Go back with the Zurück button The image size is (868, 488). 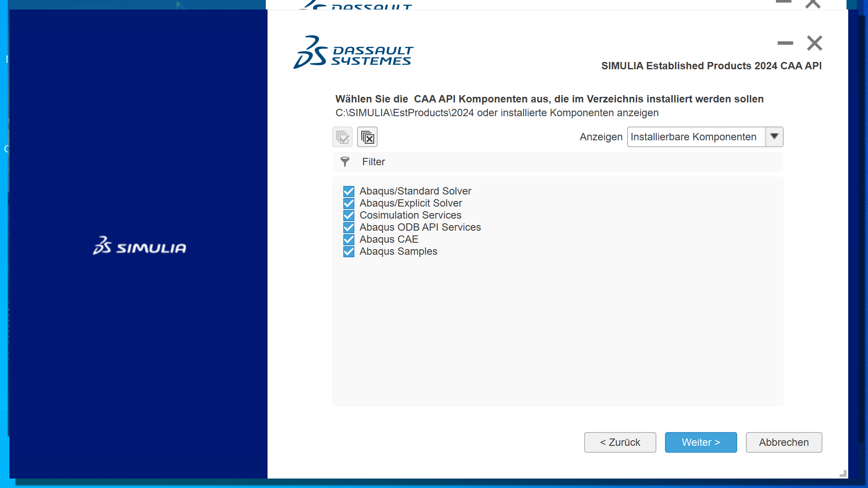tap(620, 442)
